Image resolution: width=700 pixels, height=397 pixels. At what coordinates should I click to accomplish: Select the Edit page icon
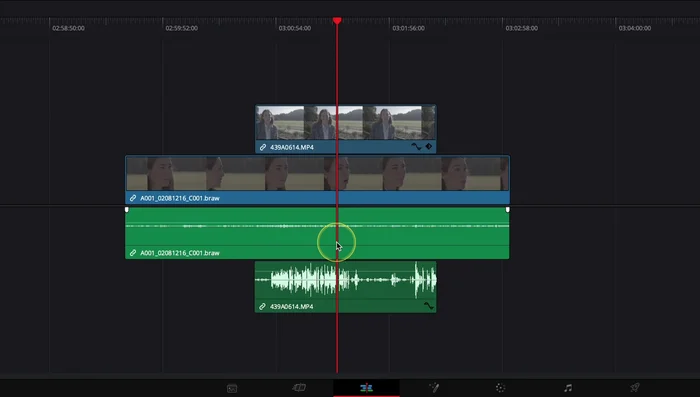tap(367, 388)
